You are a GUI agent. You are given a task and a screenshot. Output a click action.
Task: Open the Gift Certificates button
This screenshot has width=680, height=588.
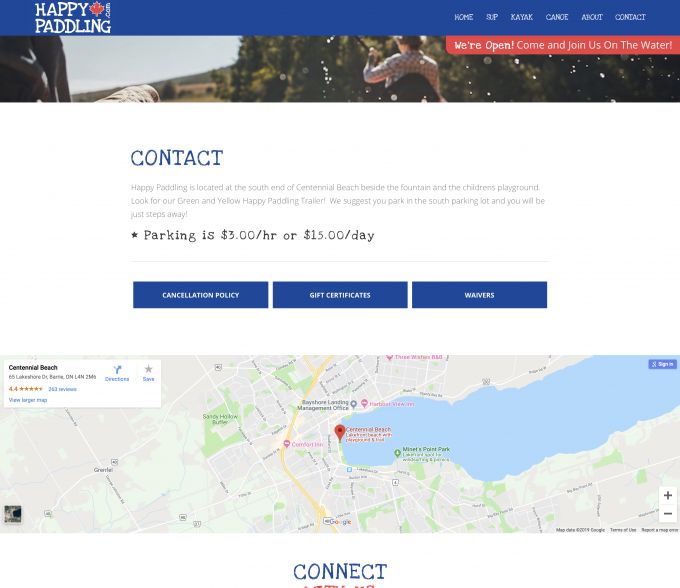pyautogui.click(x=340, y=295)
